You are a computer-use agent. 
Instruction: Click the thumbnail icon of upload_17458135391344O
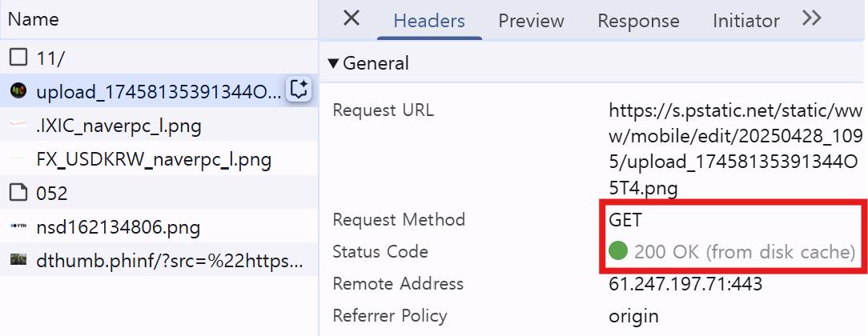tap(19, 90)
